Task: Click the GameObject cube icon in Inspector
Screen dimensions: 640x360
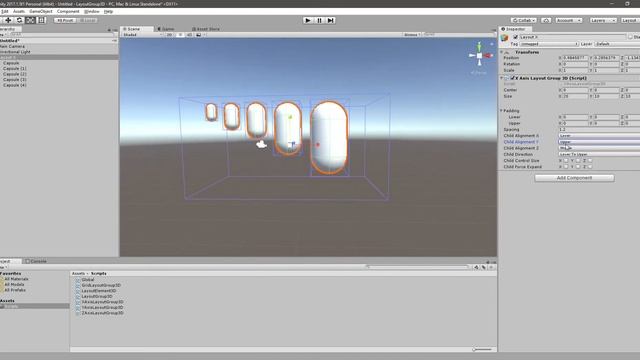Action: click(x=504, y=38)
